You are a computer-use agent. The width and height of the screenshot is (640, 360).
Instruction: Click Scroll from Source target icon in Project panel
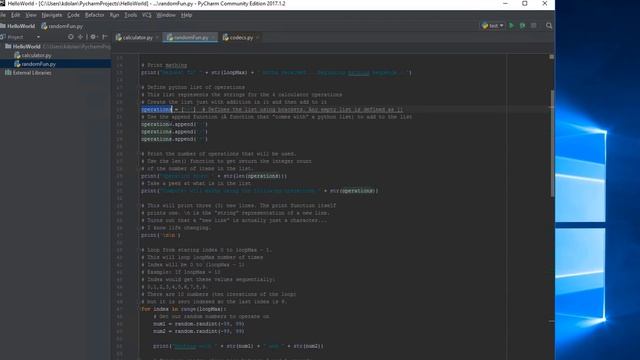pyautogui.click(x=71, y=37)
